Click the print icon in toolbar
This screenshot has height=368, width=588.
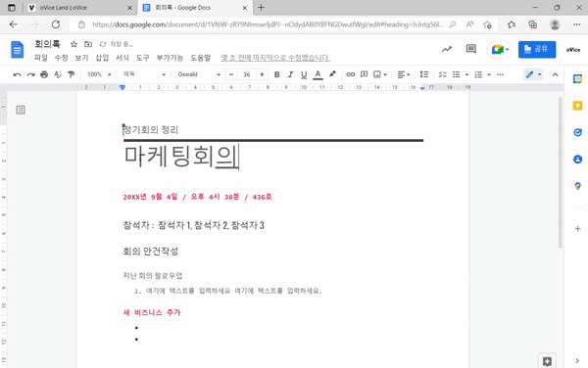pos(44,74)
